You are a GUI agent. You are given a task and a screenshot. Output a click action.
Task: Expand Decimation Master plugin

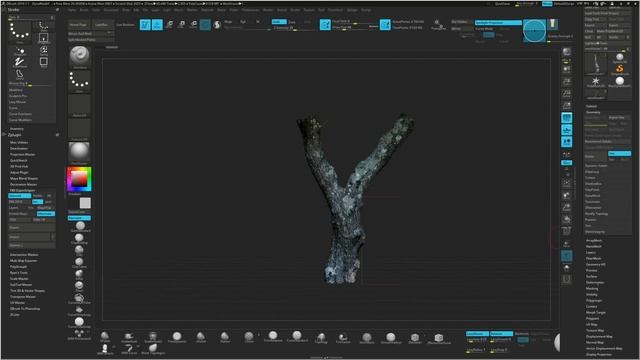pos(23,184)
